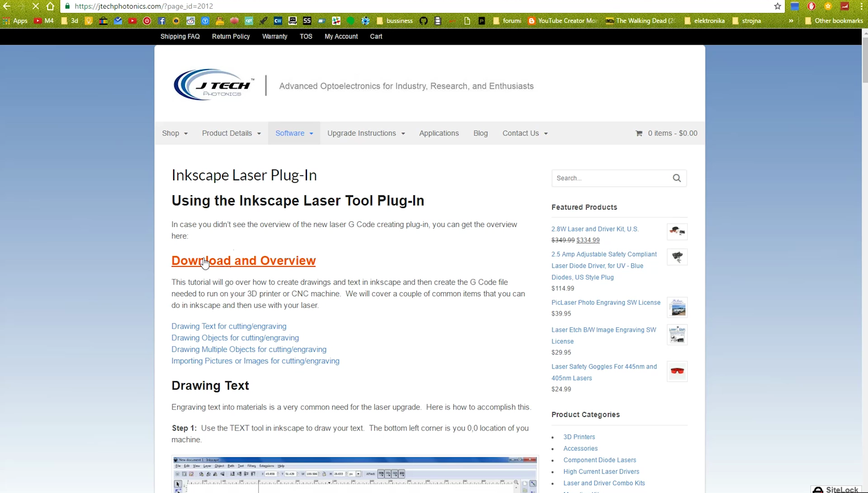This screenshot has width=868, height=493.
Task: Open 2.8W Laser and Driver Kit product
Action: click(x=595, y=229)
